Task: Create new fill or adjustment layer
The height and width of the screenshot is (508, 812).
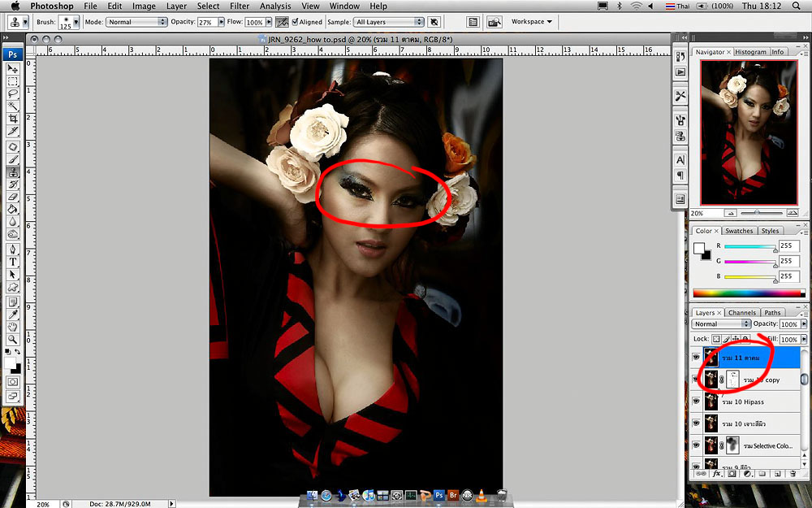Action: [x=747, y=474]
